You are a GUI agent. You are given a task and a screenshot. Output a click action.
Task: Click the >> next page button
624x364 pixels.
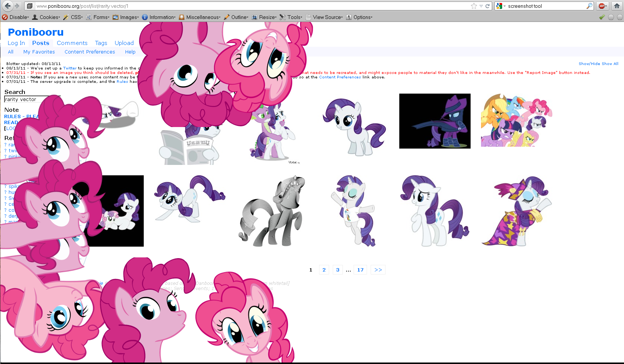[378, 270]
